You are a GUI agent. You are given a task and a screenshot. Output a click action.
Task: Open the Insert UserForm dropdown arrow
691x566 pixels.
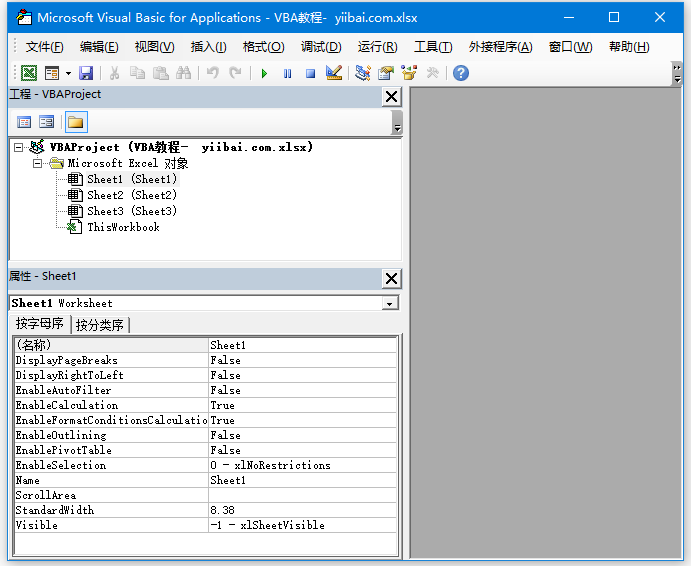point(68,73)
